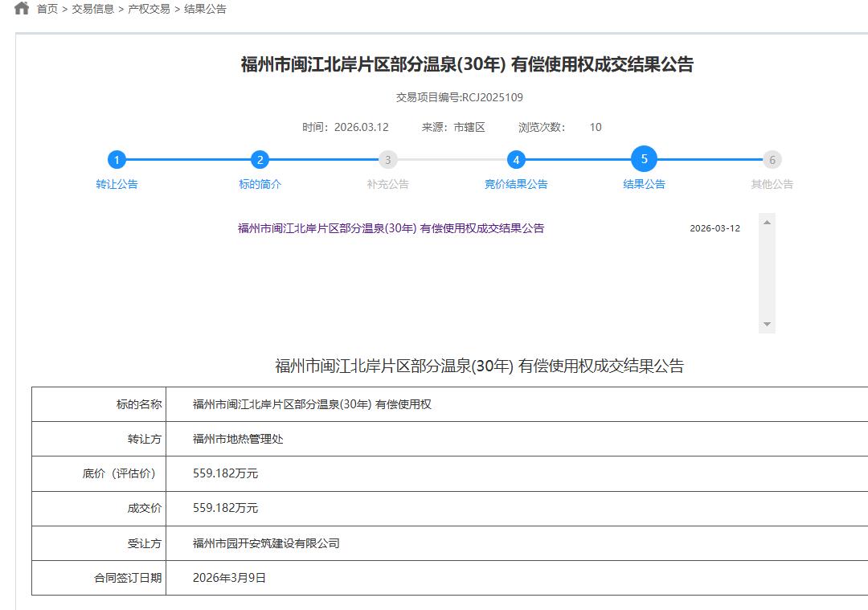Click step 1 circle for 转让公告
Viewport: 868px width, 610px height.
click(117, 160)
